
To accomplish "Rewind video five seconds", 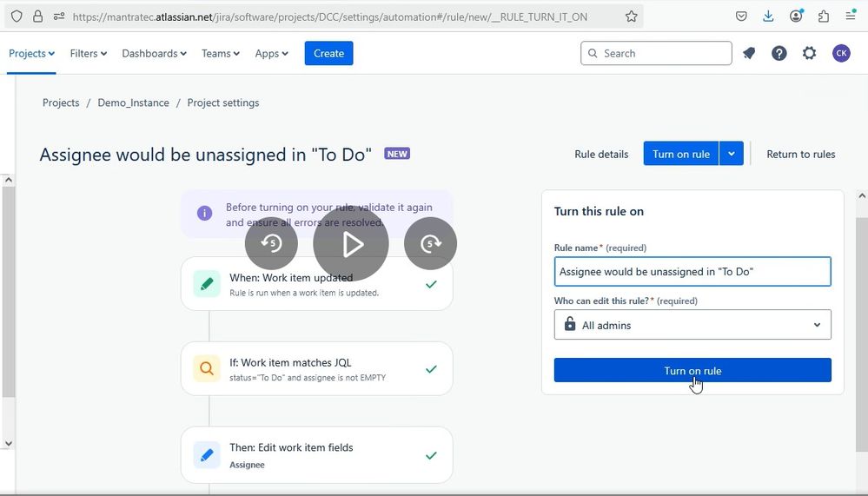I will tap(271, 243).
